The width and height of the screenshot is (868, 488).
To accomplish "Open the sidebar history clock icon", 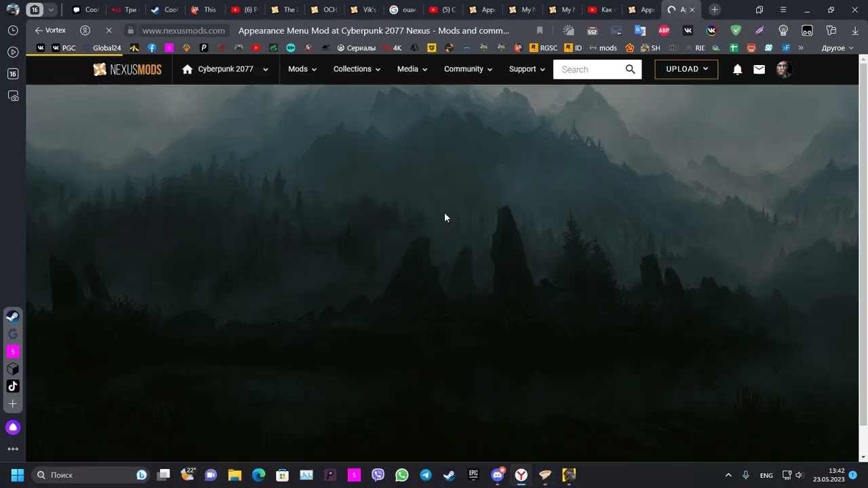I will click(x=12, y=30).
